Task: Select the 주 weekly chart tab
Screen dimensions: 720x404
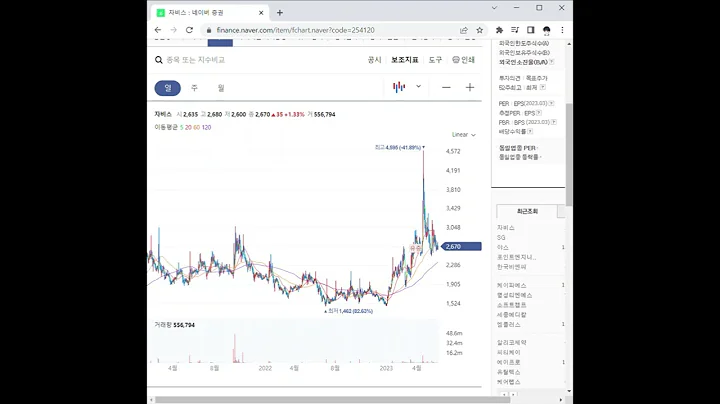Action: (194, 88)
